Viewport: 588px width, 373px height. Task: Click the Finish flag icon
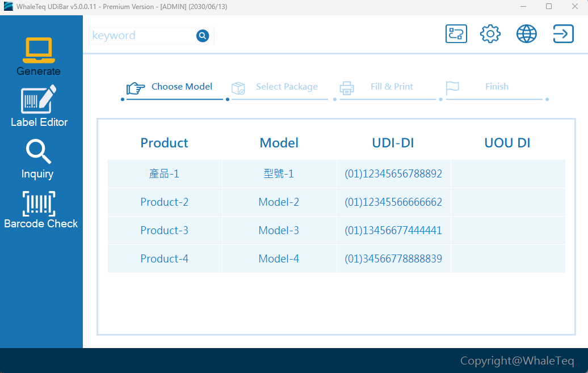coord(452,88)
